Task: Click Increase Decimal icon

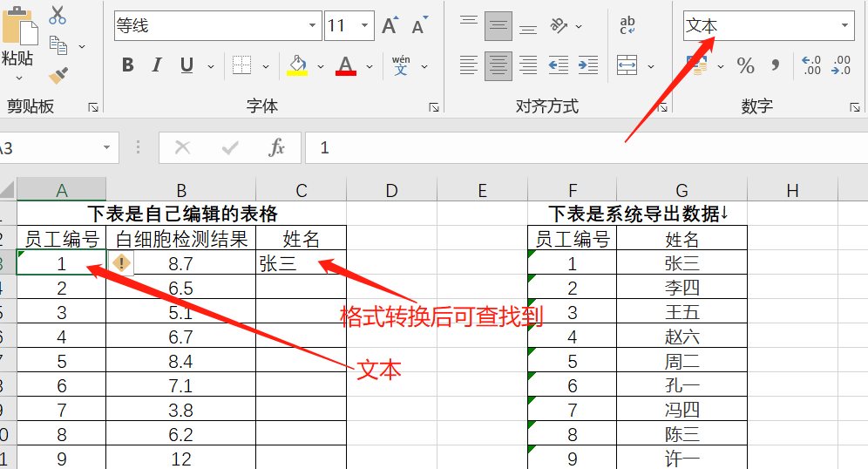Action: click(x=811, y=65)
